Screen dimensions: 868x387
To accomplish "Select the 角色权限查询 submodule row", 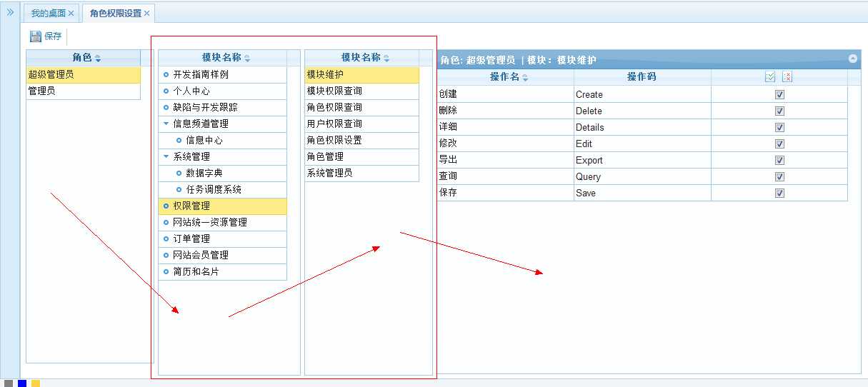I will coord(361,107).
